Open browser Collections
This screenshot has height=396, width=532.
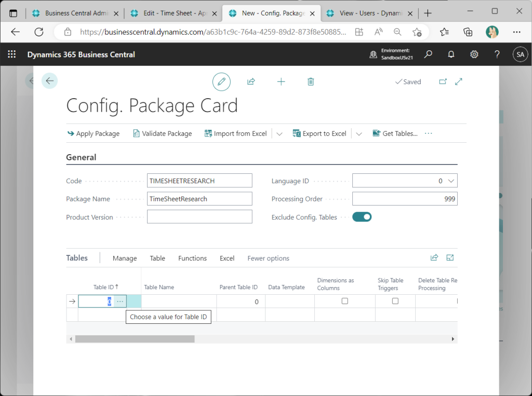(468, 32)
